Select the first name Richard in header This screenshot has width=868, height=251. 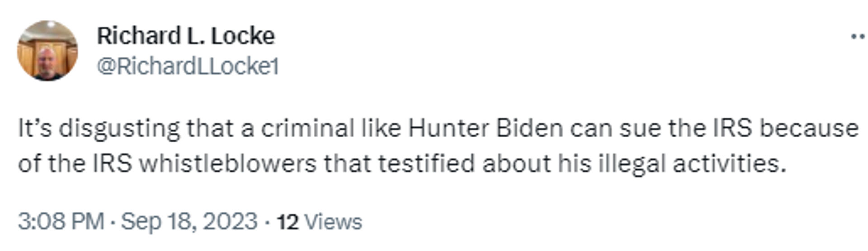pos(139,36)
